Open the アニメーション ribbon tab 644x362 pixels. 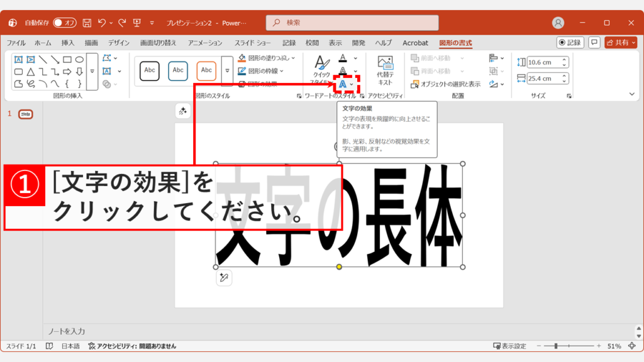(x=205, y=42)
